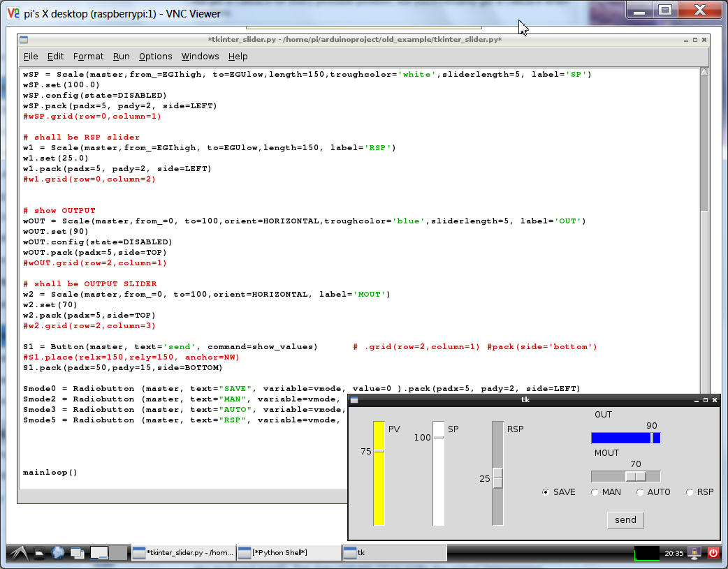Click the MOUT horizontal slider handle

635,476
